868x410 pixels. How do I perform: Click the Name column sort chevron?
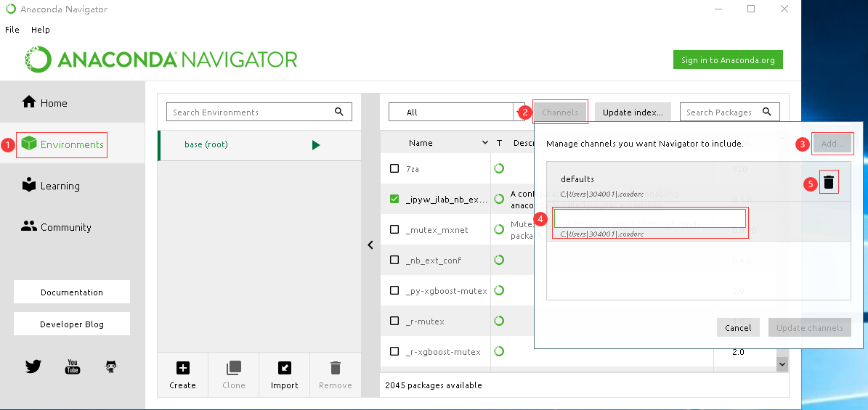485,143
